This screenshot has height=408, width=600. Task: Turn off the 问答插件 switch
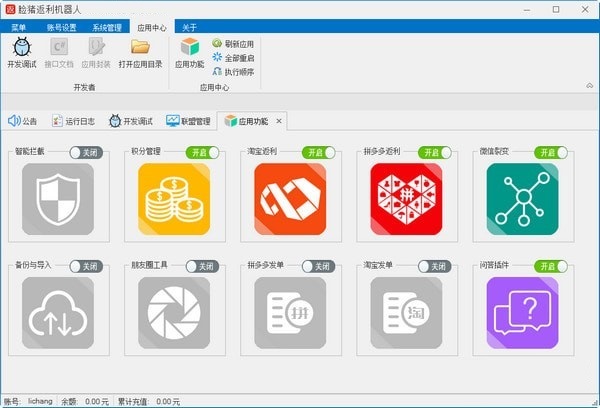click(551, 266)
